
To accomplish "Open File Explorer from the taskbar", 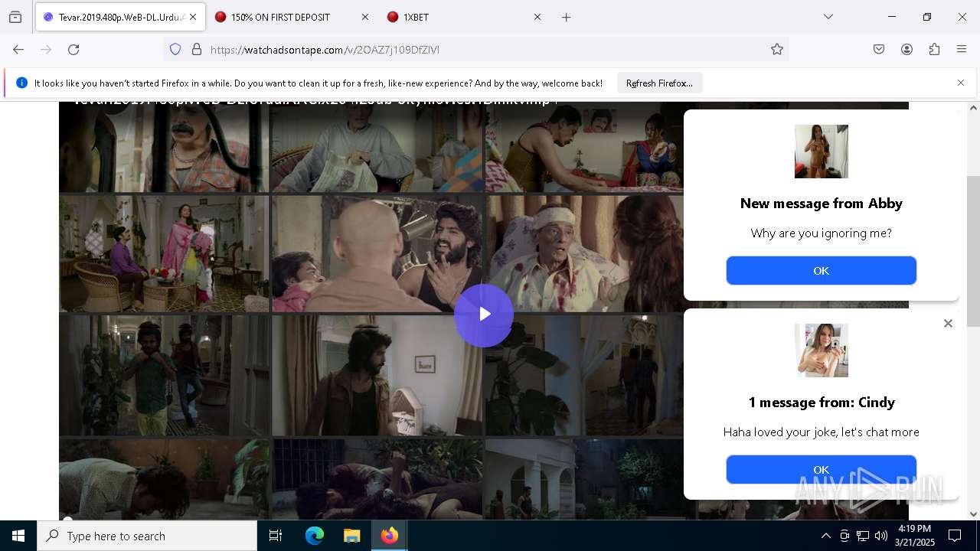I will [351, 536].
